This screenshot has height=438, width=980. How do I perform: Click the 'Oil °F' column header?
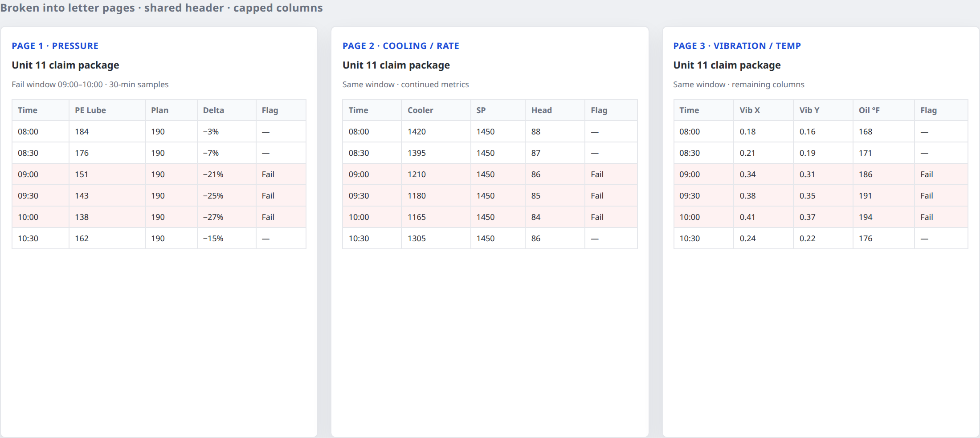click(884, 110)
